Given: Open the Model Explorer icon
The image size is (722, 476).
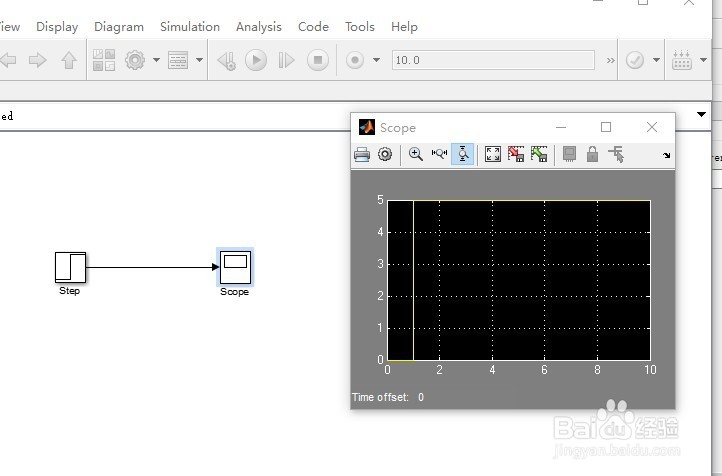Looking at the screenshot, I should pyautogui.click(x=178, y=60).
